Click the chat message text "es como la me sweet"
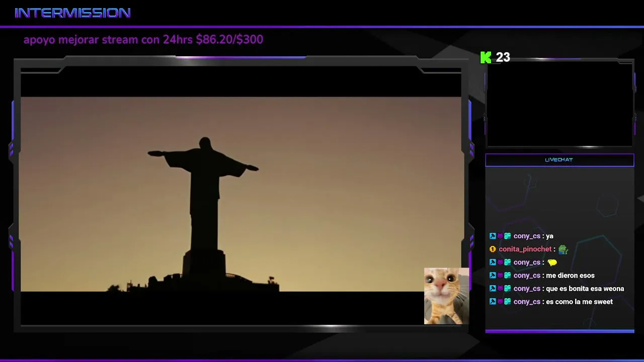This screenshot has width=644, height=362. pos(579,302)
